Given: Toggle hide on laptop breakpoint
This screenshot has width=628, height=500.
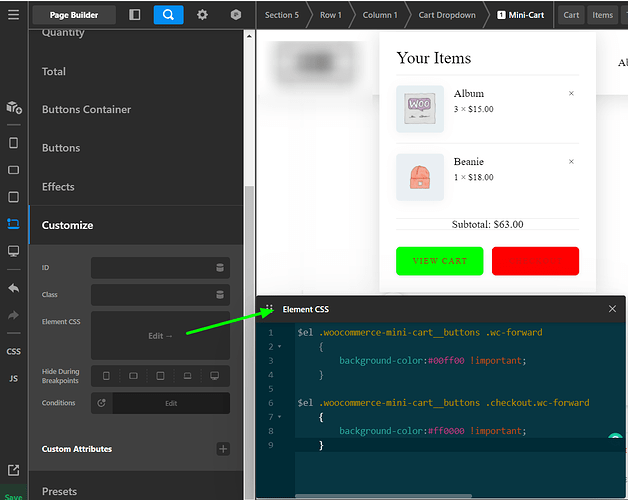Looking at the screenshot, I should tap(187, 376).
